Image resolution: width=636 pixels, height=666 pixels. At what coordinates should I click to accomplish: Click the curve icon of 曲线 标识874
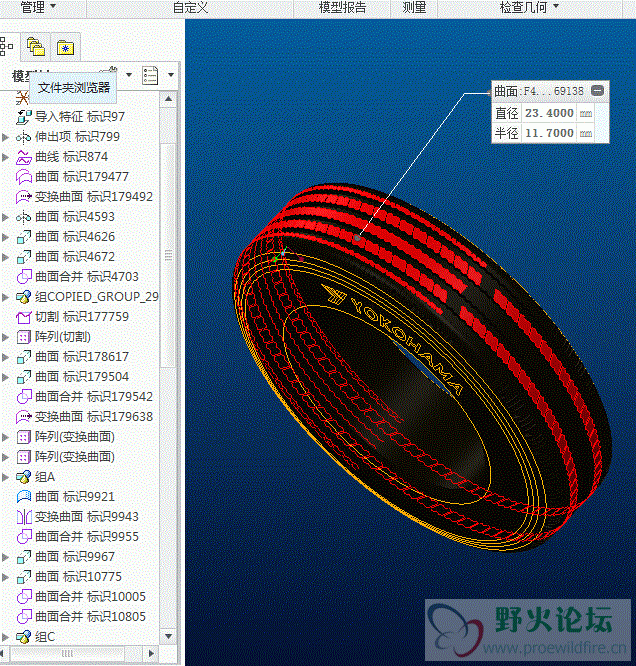[x=24, y=157]
